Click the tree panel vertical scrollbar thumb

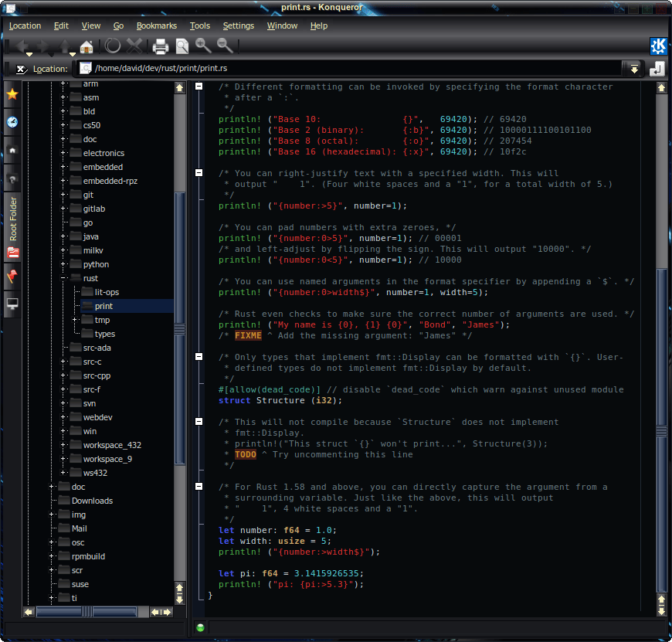(179, 328)
